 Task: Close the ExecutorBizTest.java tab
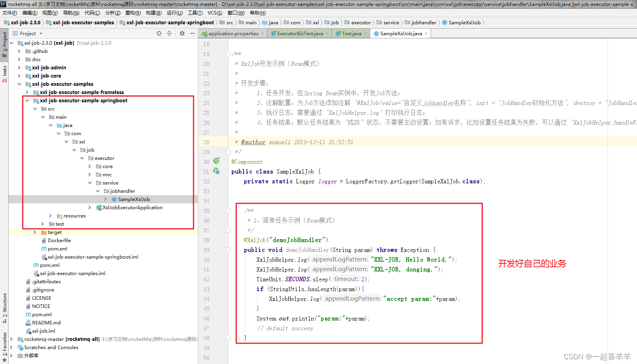[x=327, y=33]
